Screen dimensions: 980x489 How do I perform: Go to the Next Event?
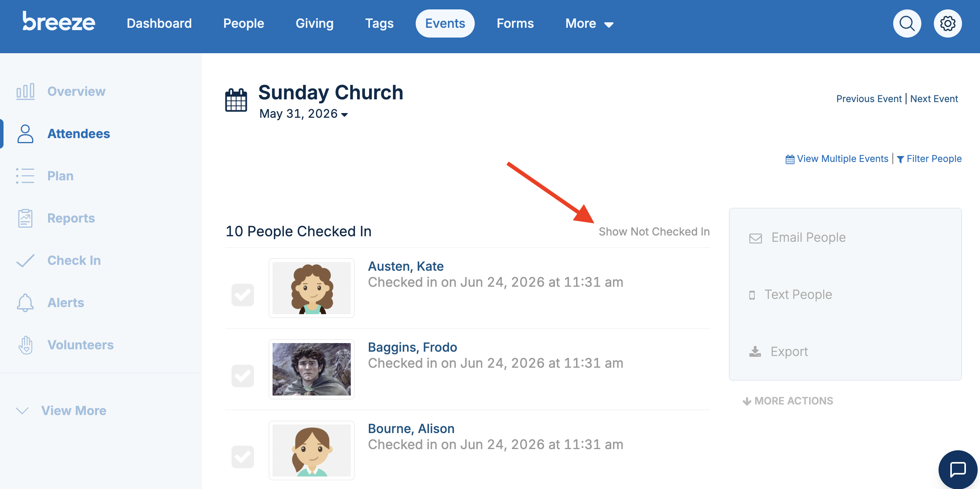(x=934, y=99)
